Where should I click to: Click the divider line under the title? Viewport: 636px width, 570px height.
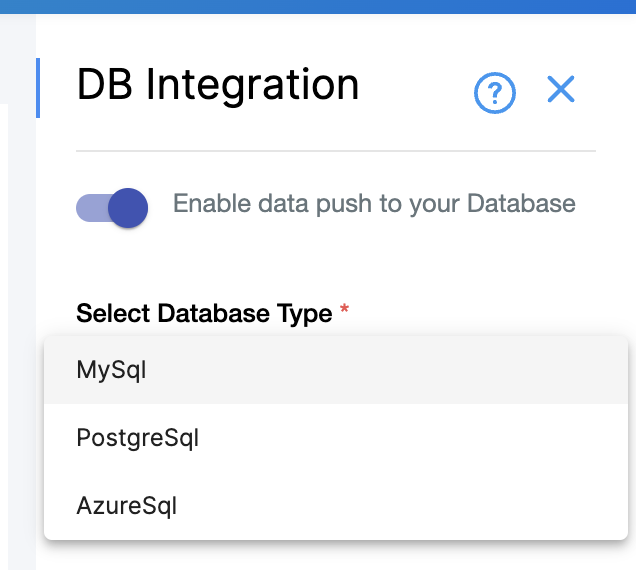click(336, 151)
